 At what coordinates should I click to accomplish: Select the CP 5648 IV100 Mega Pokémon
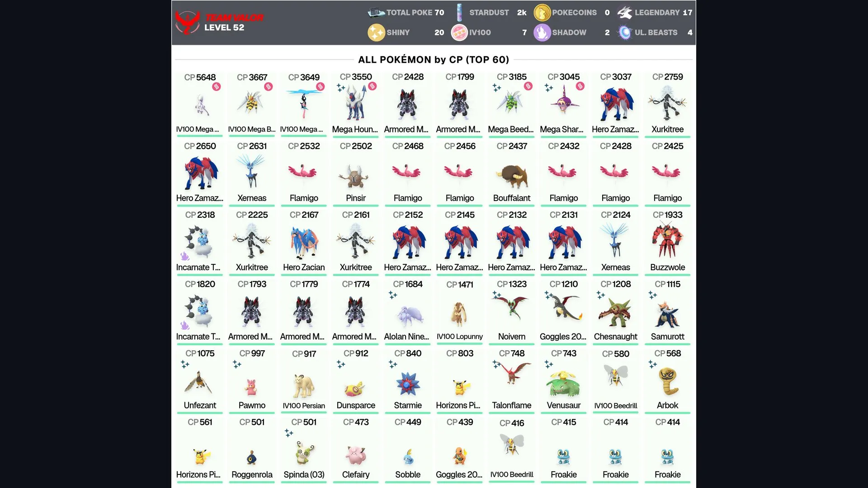point(200,104)
